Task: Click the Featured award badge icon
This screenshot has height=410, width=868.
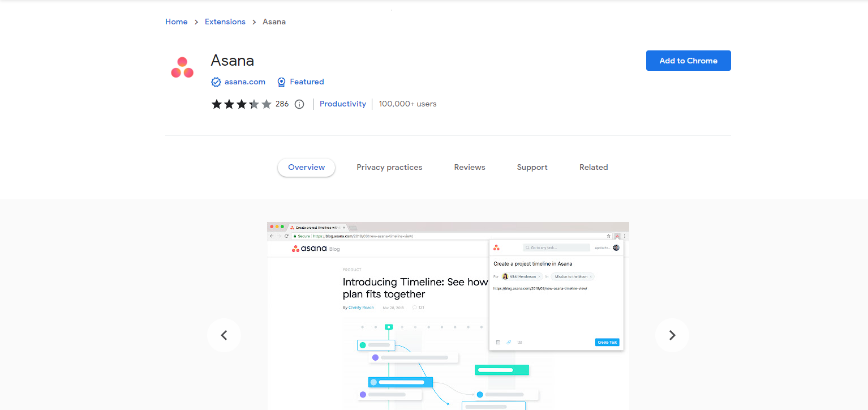Action: point(281,82)
